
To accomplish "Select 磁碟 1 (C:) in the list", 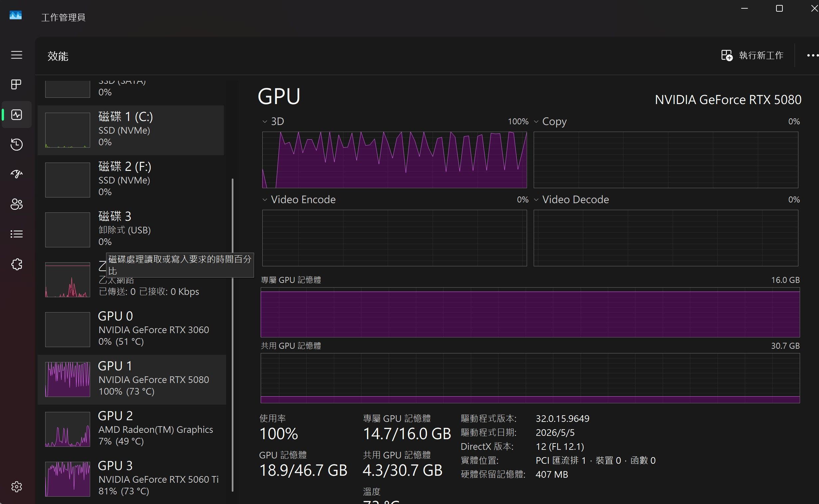I will 131,130.
